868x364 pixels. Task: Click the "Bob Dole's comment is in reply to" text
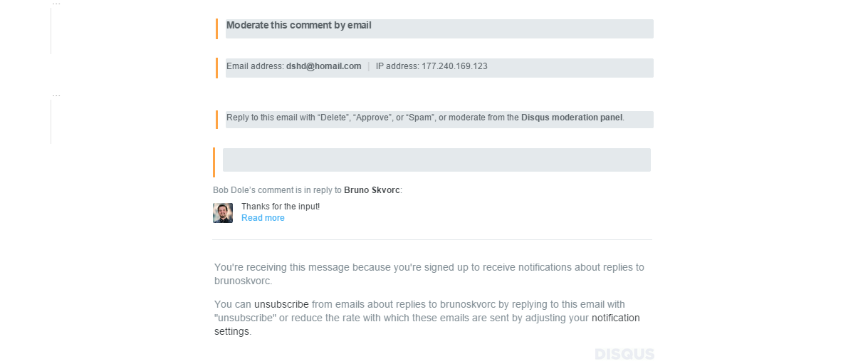pyautogui.click(x=277, y=190)
